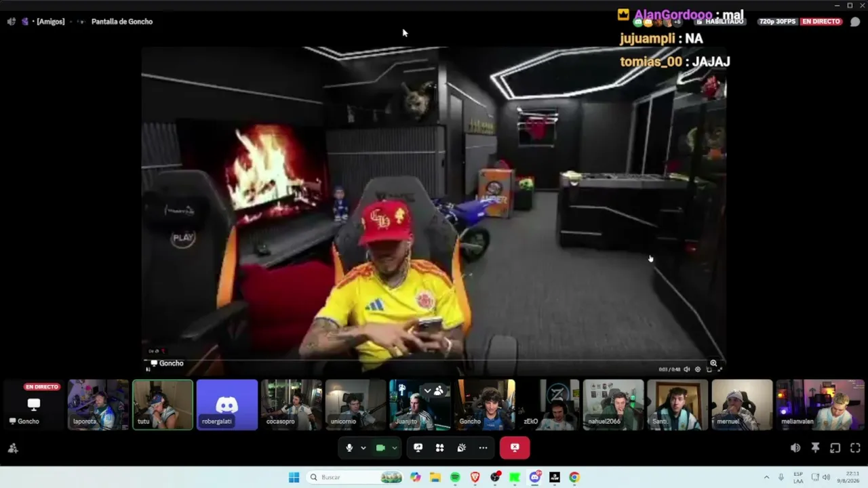The height and width of the screenshot is (488, 868).
Task: Select robergalati's Discord avatar tile
Action: tap(227, 405)
